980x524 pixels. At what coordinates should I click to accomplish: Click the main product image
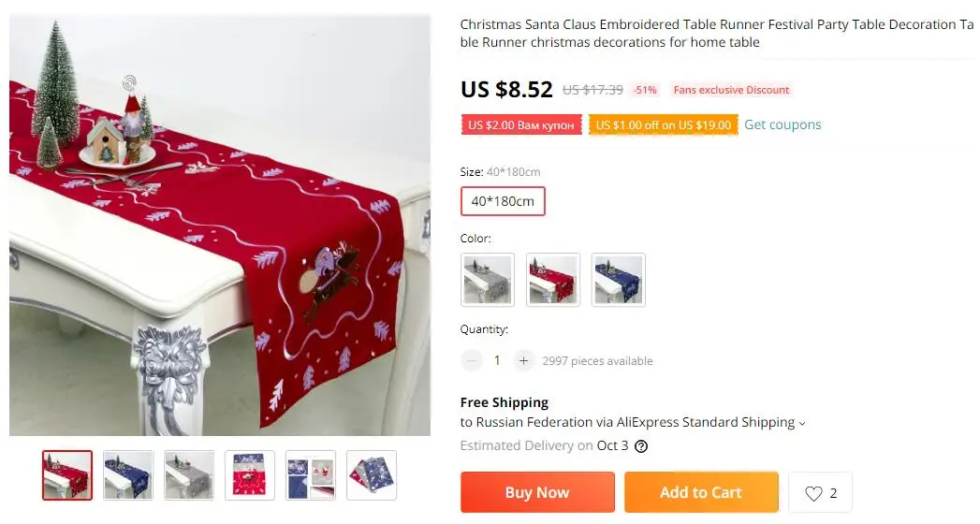[220, 225]
